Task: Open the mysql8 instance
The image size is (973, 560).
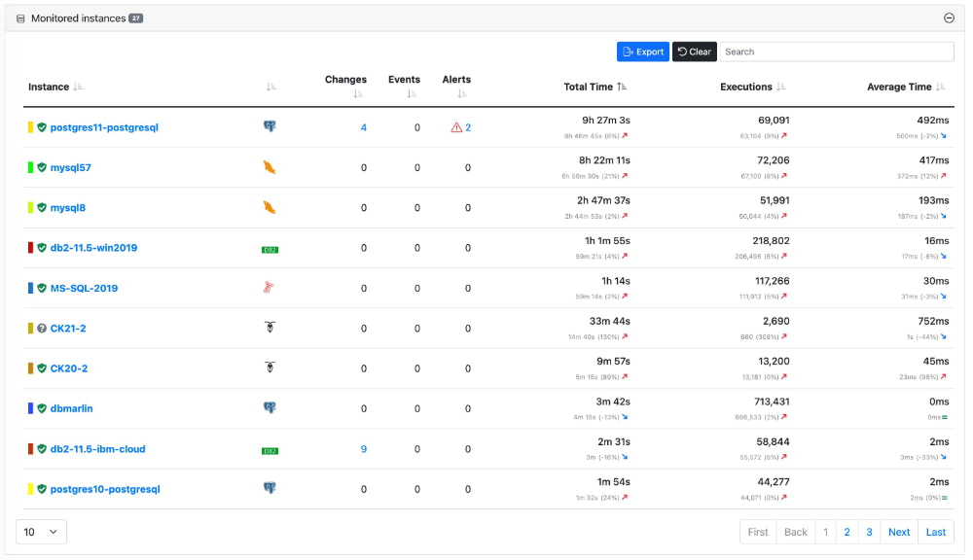Action: click(68, 208)
